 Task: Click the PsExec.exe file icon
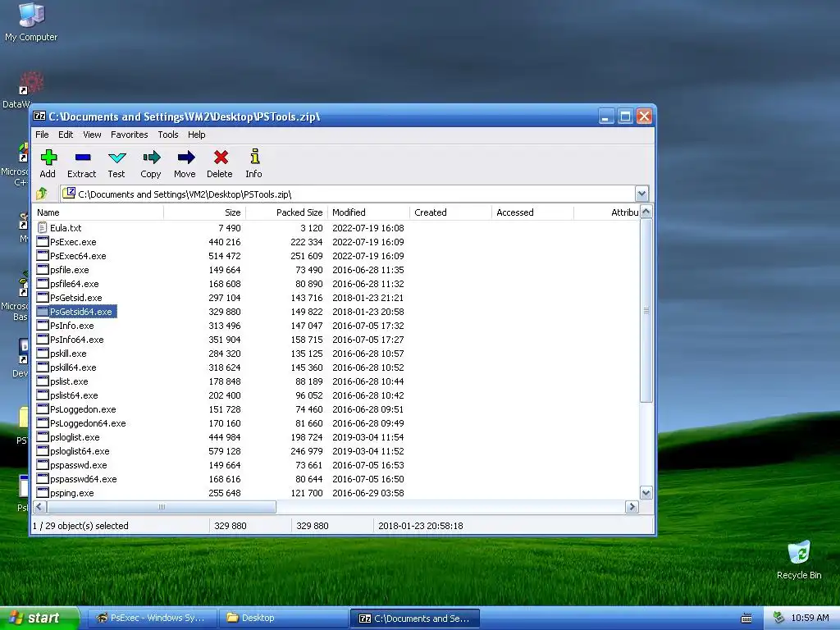pos(43,242)
